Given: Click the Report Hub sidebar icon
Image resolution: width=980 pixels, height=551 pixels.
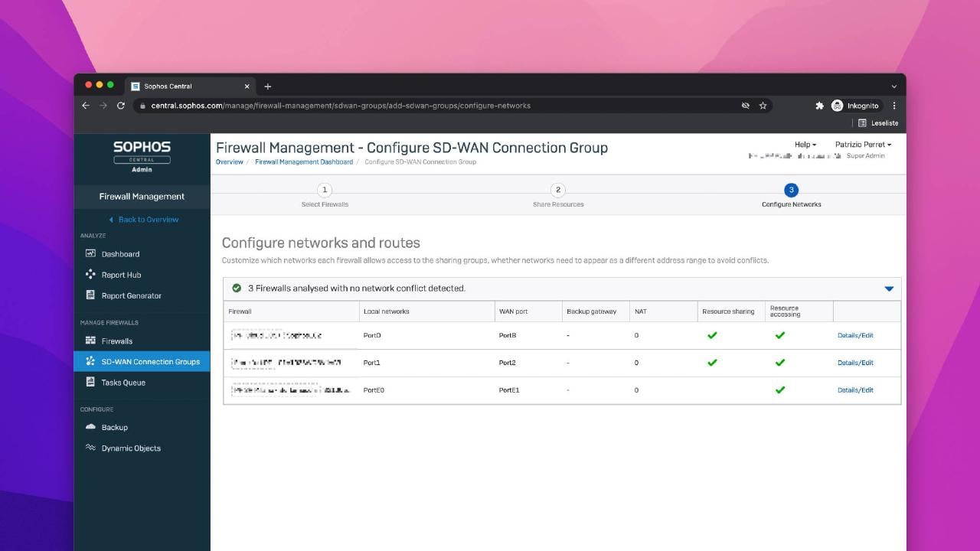Looking at the screenshot, I should [x=90, y=275].
